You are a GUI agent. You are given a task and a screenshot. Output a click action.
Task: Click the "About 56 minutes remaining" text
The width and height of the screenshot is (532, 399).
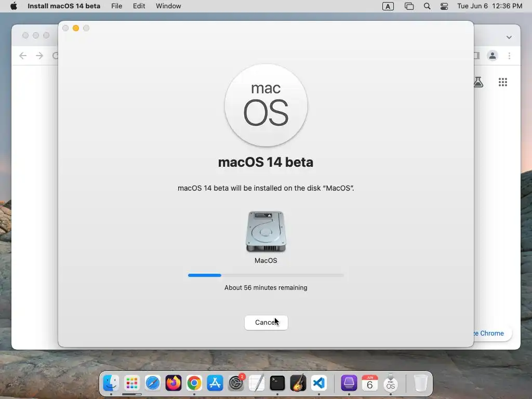click(x=265, y=288)
